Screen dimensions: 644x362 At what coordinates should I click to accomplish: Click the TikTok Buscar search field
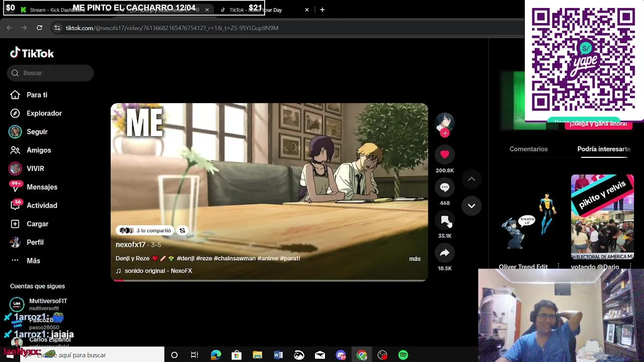[50, 73]
